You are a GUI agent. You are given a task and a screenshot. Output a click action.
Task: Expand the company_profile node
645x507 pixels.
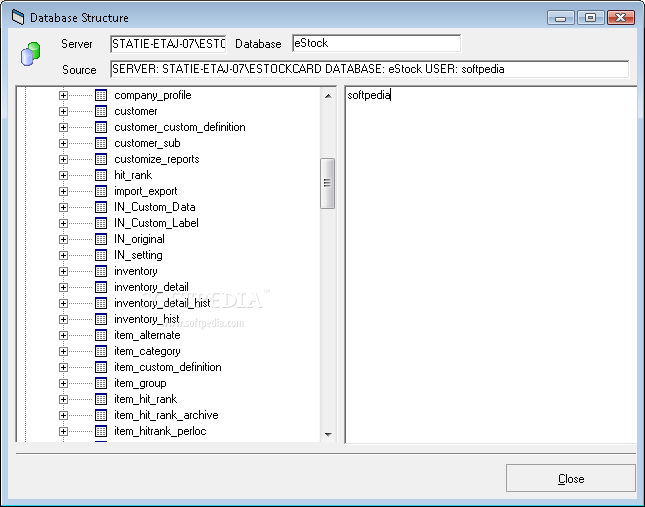(x=63, y=95)
